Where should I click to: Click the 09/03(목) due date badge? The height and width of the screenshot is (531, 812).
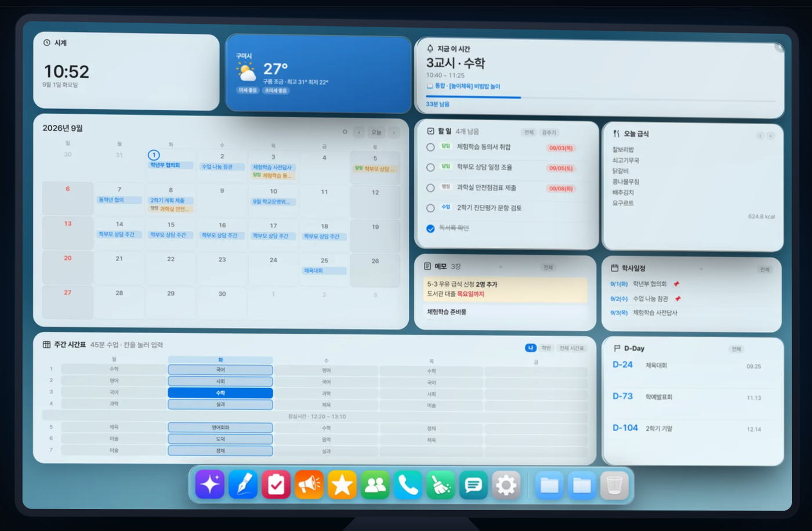tap(561, 148)
